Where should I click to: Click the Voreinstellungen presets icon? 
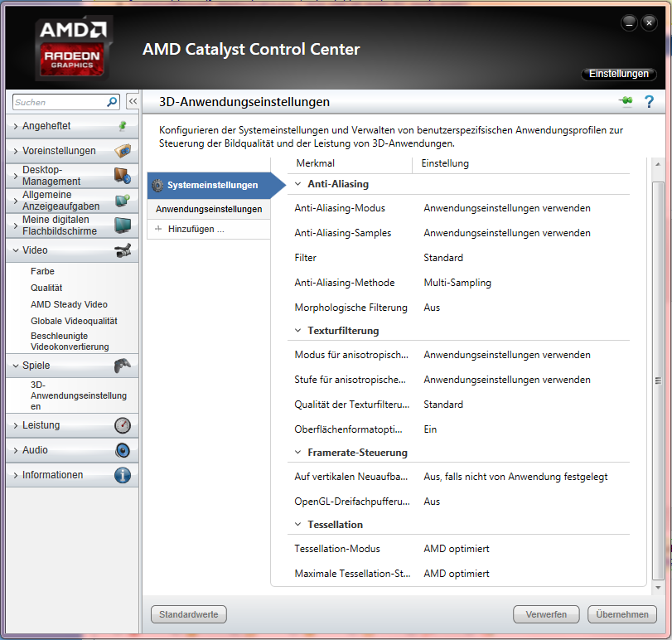pyautogui.click(x=123, y=150)
